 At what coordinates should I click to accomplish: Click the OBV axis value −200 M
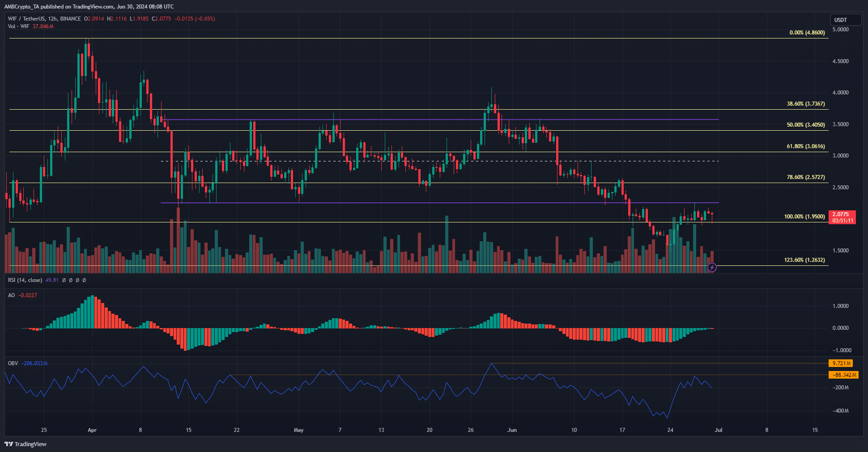[840, 388]
